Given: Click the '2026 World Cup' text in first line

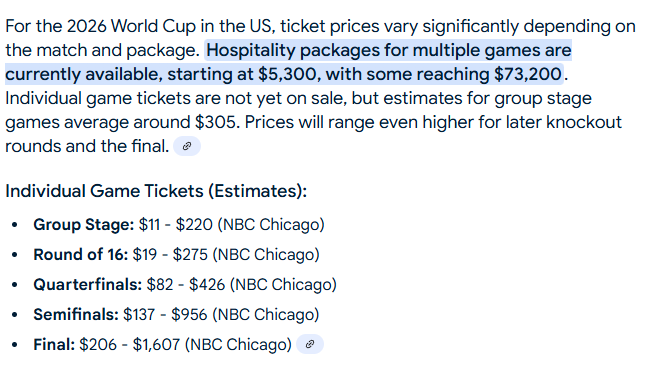Looking at the screenshot, I should (131, 26).
